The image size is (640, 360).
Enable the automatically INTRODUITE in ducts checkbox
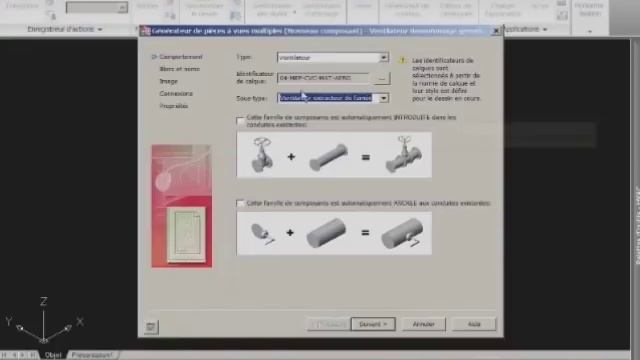coord(240,121)
